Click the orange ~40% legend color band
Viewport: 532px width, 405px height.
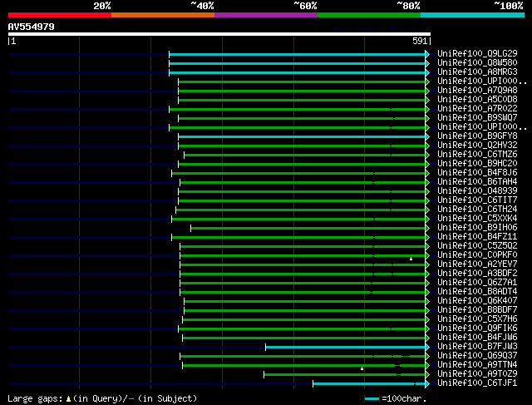click(162, 15)
